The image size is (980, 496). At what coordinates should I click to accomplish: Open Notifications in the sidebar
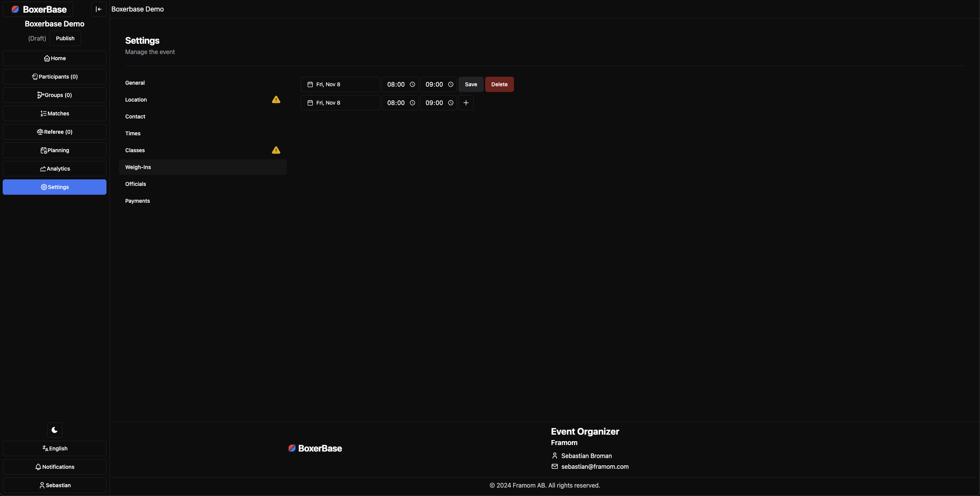point(54,467)
